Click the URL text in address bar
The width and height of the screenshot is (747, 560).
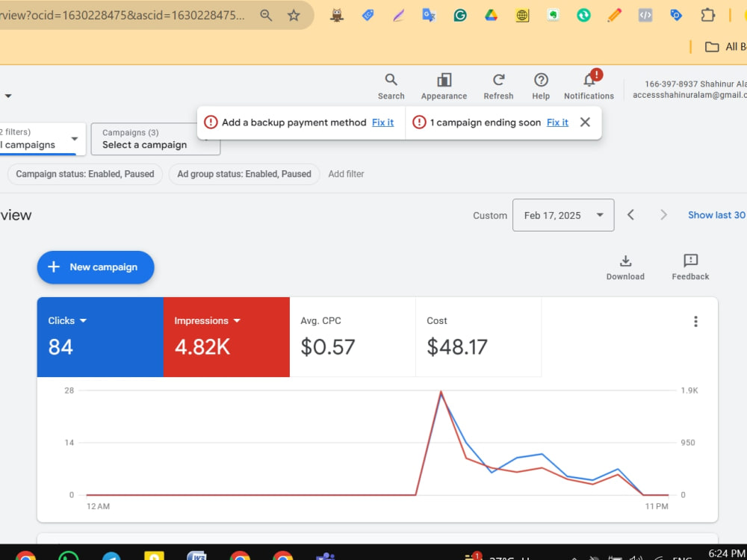coord(123,15)
